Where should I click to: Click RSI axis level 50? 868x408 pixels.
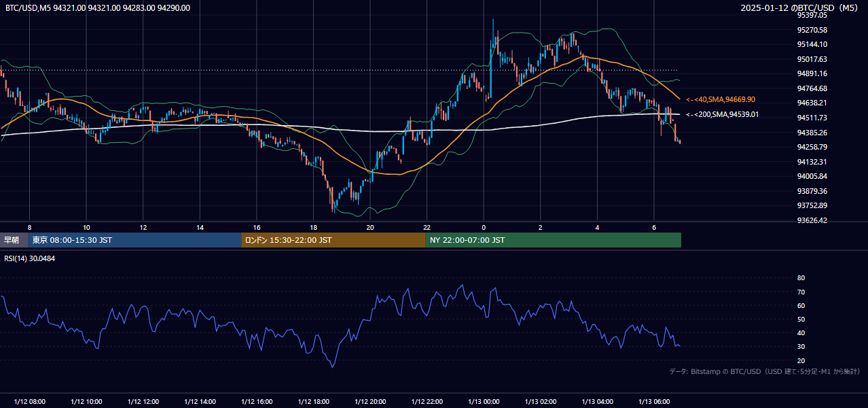801,319
